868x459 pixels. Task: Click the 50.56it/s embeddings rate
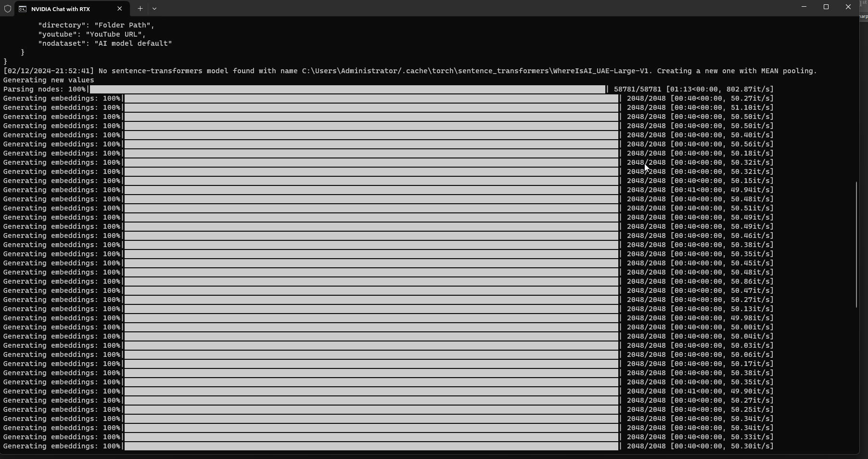click(750, 144)
